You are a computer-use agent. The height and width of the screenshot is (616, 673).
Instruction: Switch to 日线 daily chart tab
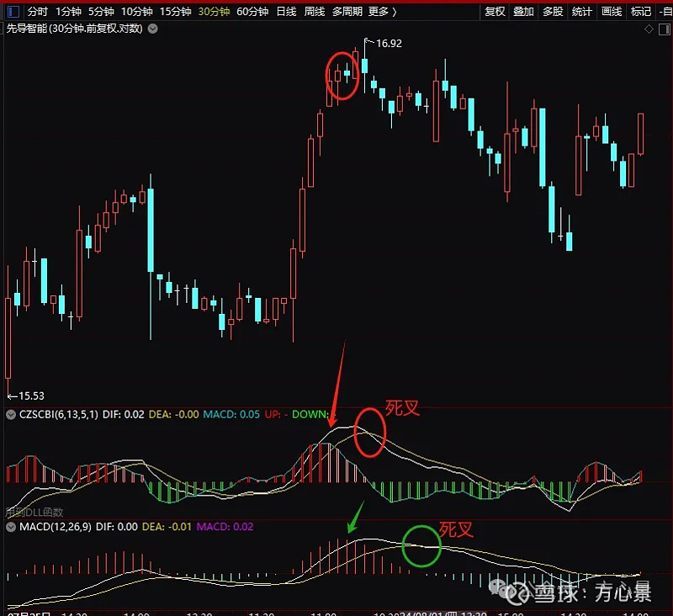286,12
